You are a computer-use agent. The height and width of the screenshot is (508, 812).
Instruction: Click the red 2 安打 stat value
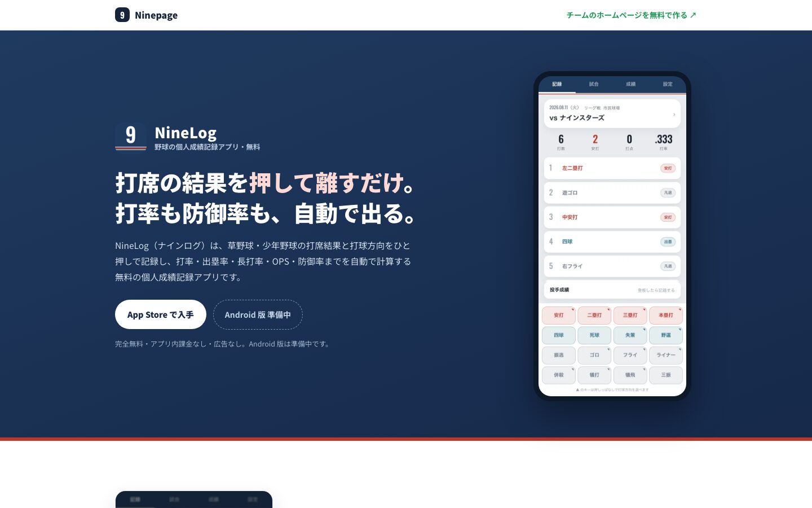click(x=595, y=139)
